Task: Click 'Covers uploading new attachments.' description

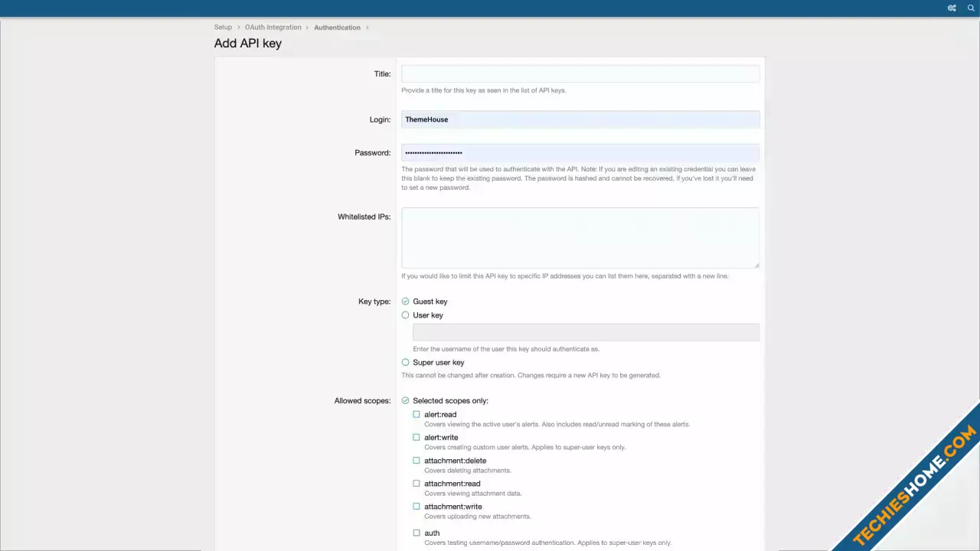Action: 478,517
